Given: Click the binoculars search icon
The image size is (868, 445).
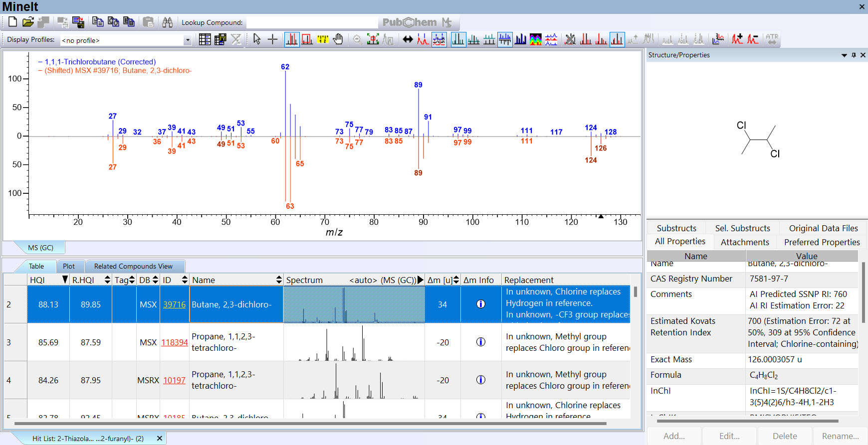Looking at the screenshot, I should coord(168,22).
